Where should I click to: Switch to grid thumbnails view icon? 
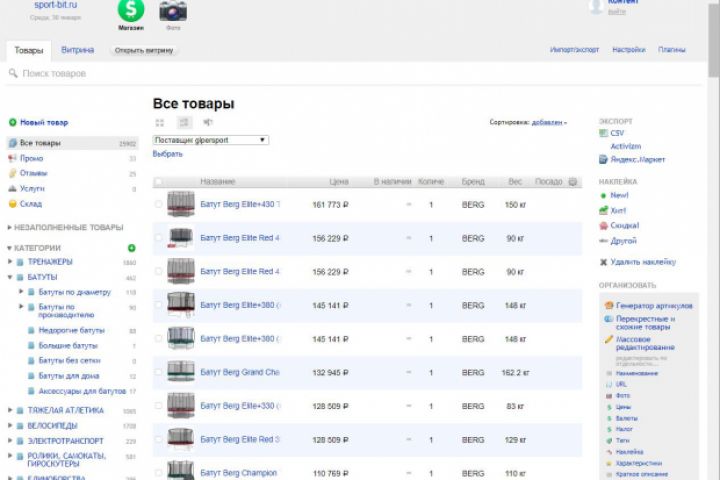pyautogui.click(x=159, y=123)
